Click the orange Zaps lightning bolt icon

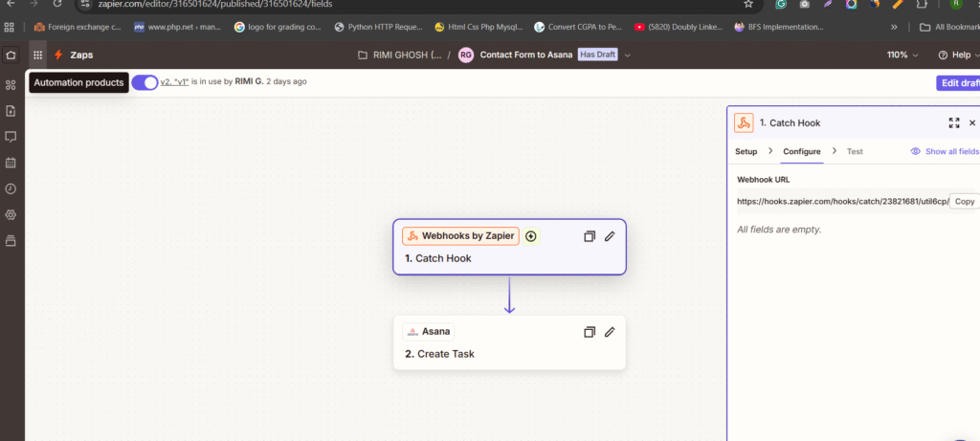[58, 55]
